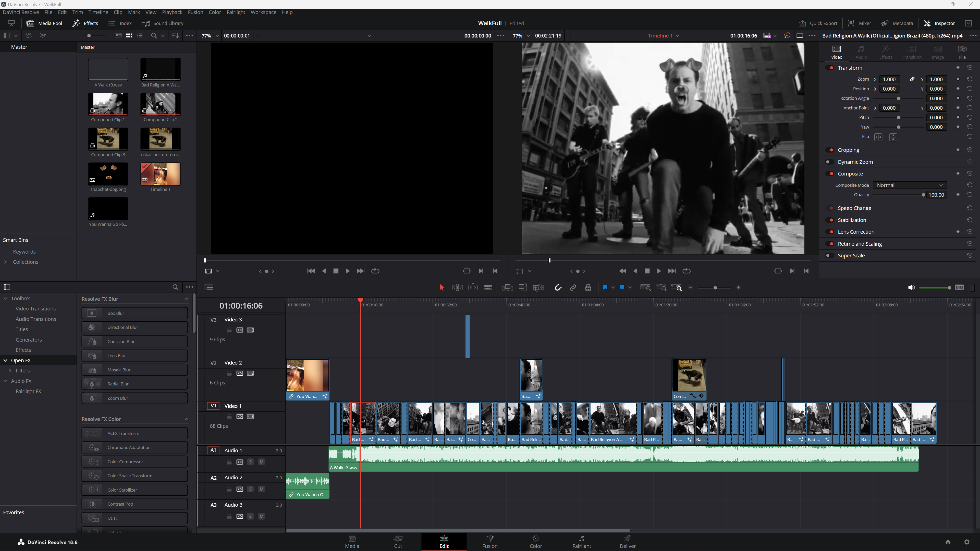Activate the Dynamic Trim Mode tool
The width and height of the screenshot is (980, 551).
pos(473,287)
